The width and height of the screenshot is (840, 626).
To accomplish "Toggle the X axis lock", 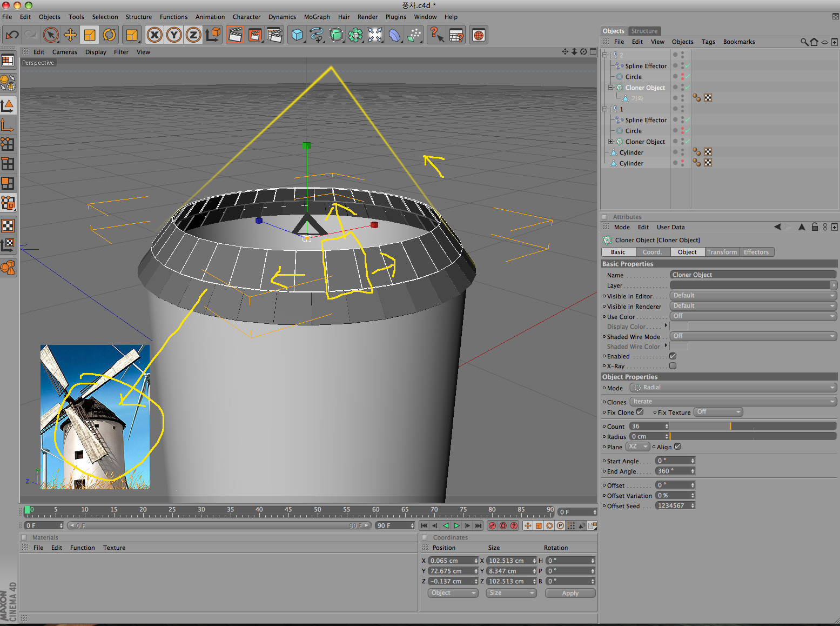I will pos(154,35).
